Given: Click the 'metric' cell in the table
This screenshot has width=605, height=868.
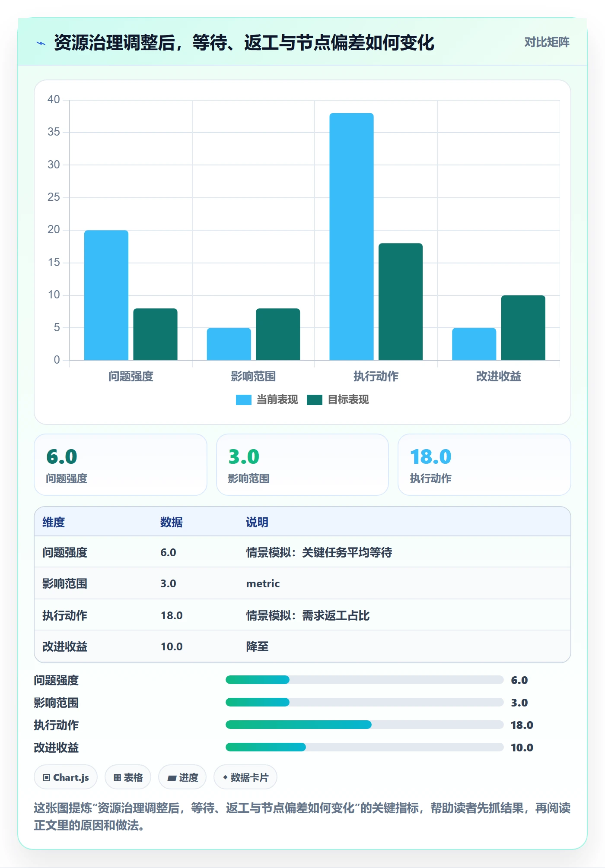Looking at the screenshot, I should coord(263,583).
